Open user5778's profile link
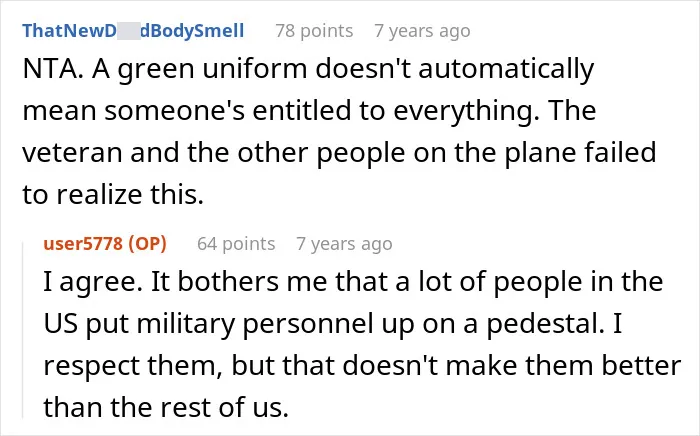 click(83, 244)
